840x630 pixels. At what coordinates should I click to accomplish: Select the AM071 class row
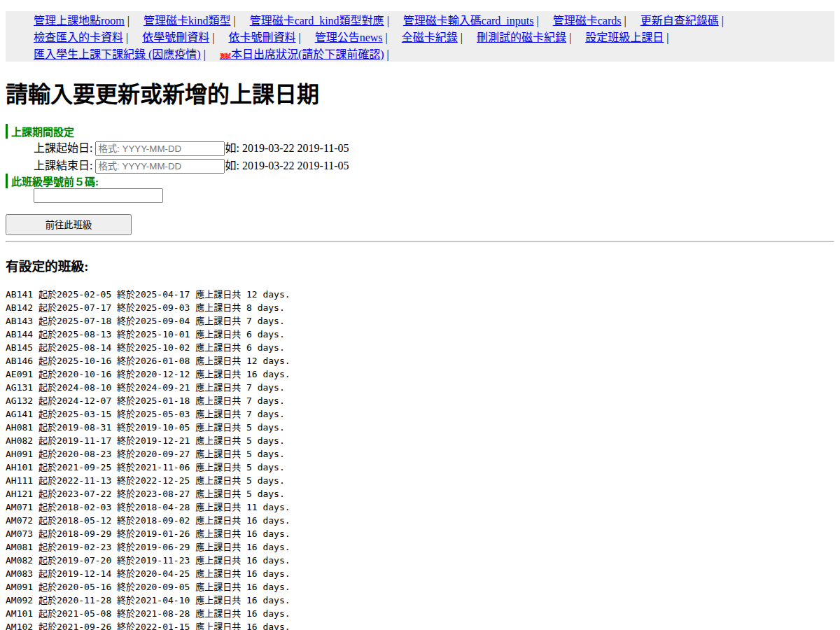148,507
